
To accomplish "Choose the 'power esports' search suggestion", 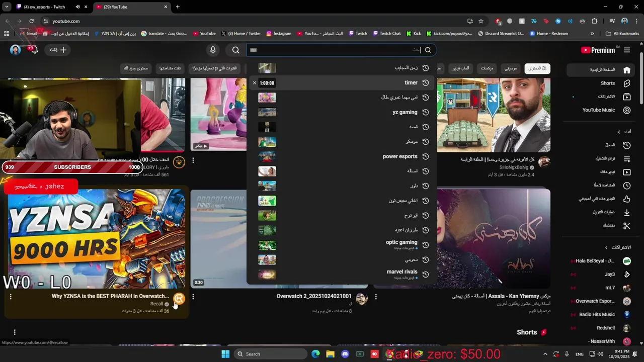I will [342, 156].
